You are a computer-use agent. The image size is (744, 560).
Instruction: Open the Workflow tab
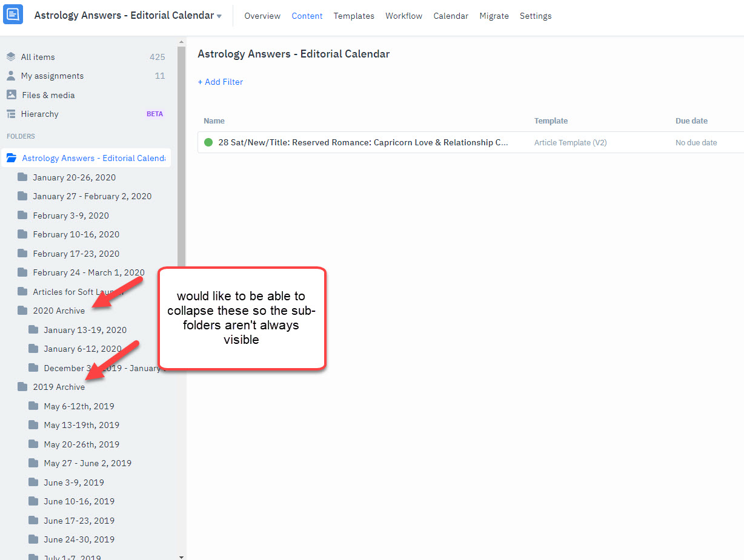404,16
